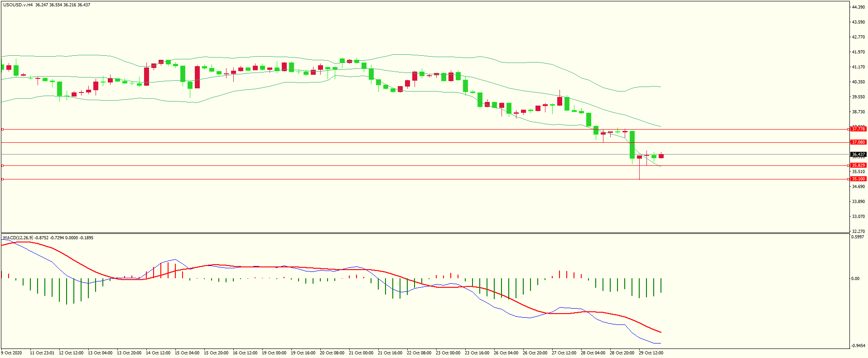Click the 44.390 price axis label
The width and height of the screenshot is (868, 358).
(858, 7)
